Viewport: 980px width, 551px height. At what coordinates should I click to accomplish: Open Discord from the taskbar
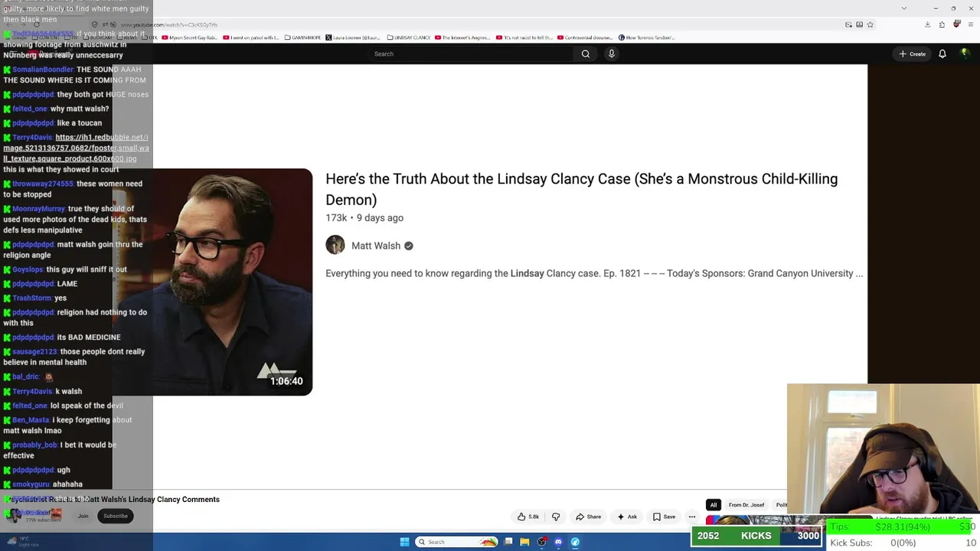(558, 542)
